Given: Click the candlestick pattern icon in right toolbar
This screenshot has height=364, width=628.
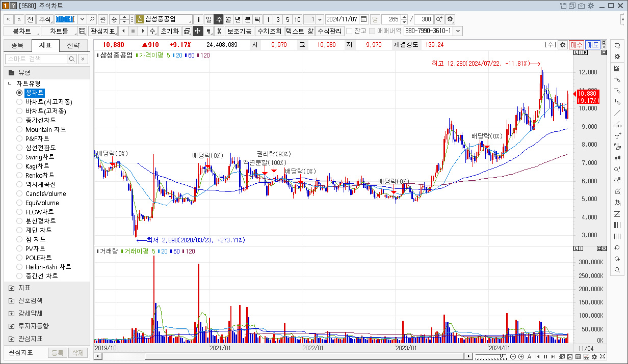Looking at the screenshot, I should [617, 158].
